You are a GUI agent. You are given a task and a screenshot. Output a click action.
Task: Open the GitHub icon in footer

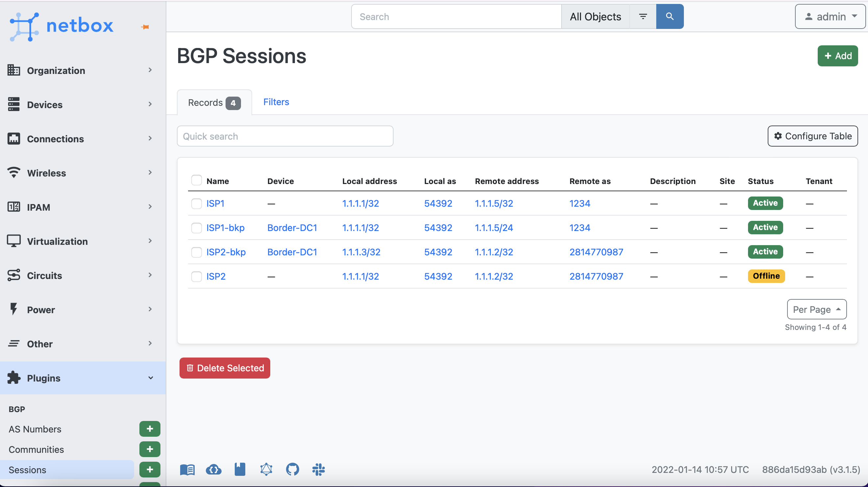pyautogui.click(x=292, y=469)
